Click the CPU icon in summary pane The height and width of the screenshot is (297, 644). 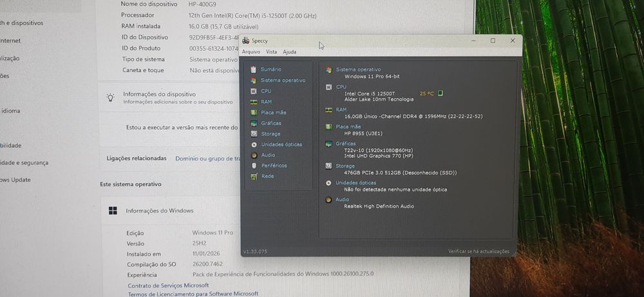point(328,87)
